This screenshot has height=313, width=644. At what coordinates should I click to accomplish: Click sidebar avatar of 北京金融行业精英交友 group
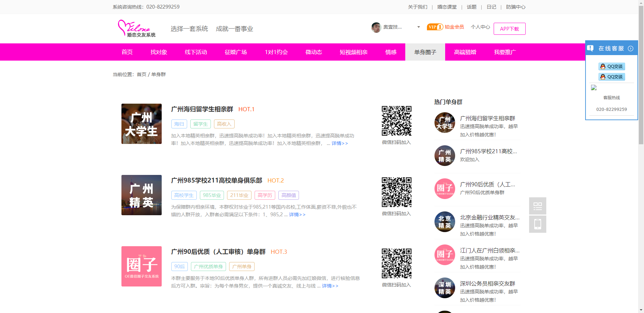pos(445,222)
